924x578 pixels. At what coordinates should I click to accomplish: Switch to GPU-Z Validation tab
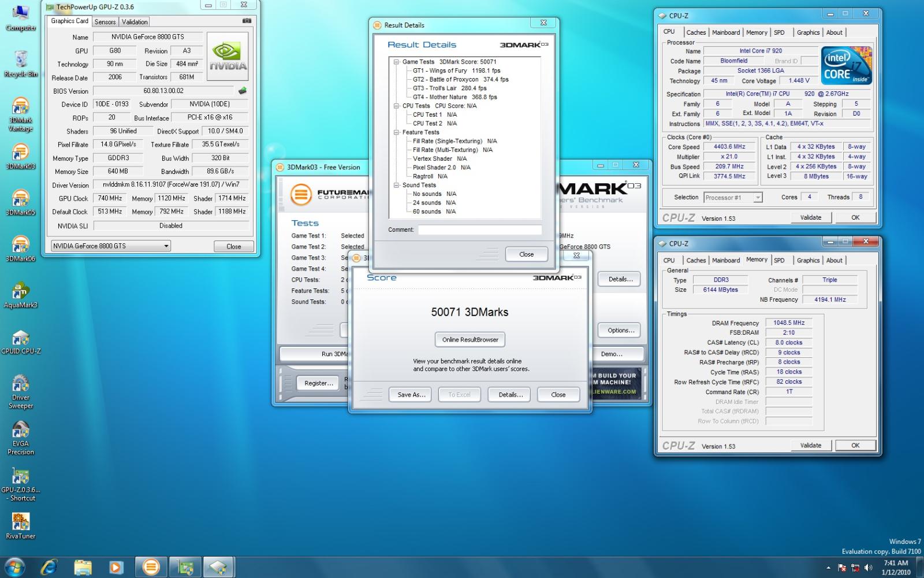point(135,21)
